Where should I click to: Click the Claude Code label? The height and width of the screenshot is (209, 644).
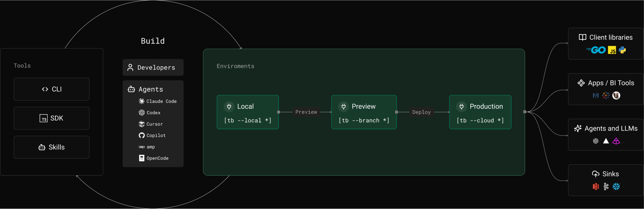161,101
